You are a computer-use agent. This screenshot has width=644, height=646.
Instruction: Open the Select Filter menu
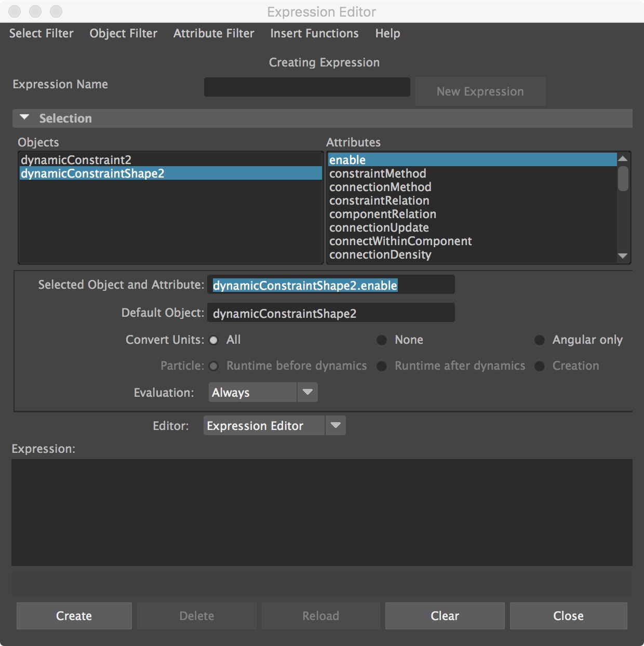click(41, 33)
